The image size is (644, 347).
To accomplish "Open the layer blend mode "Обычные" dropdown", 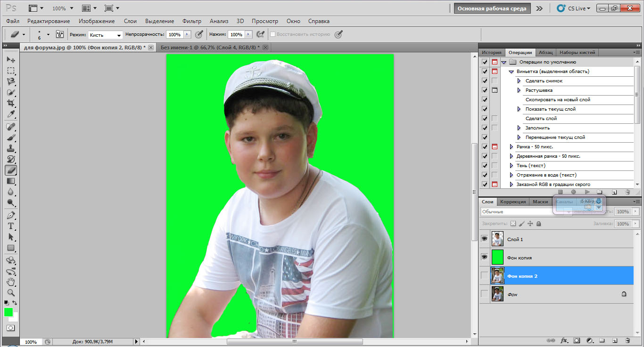I will (x=526, y=212).
